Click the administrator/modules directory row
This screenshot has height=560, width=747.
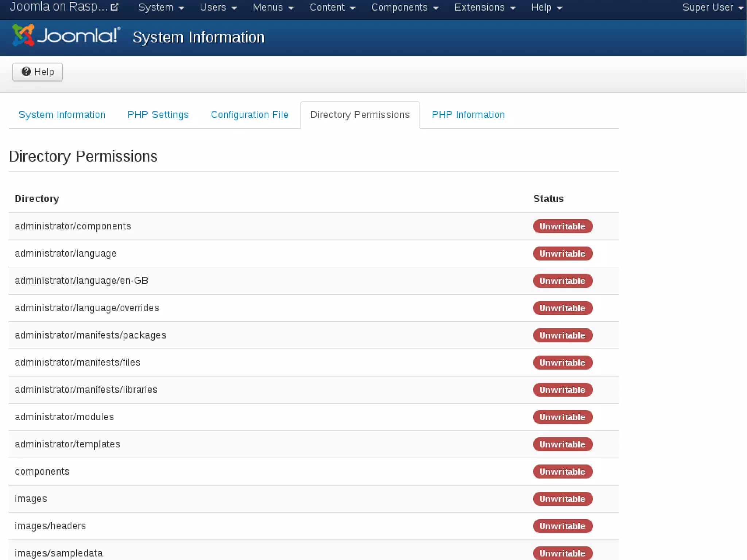(x=64, y=417)
